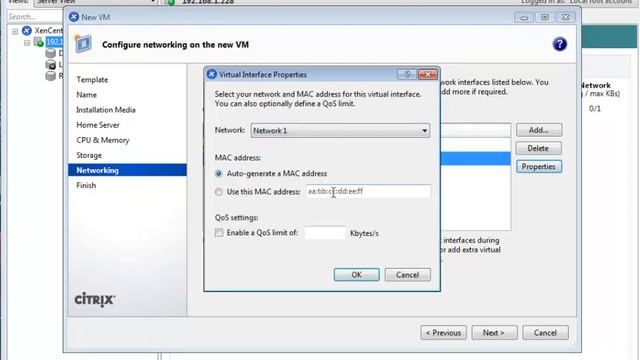
Task: Click the connected server icon in tree
Action: coord(38,42)
